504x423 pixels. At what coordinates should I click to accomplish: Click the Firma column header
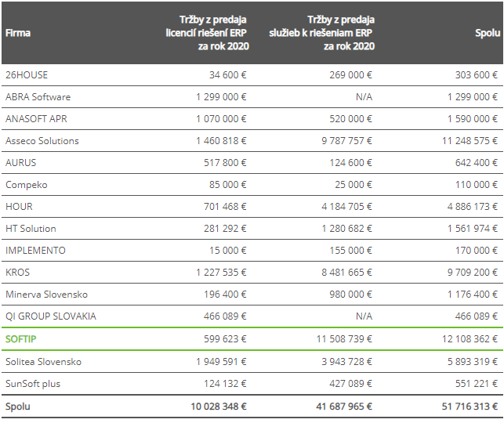pyautogui.click(x=18, y=33)
